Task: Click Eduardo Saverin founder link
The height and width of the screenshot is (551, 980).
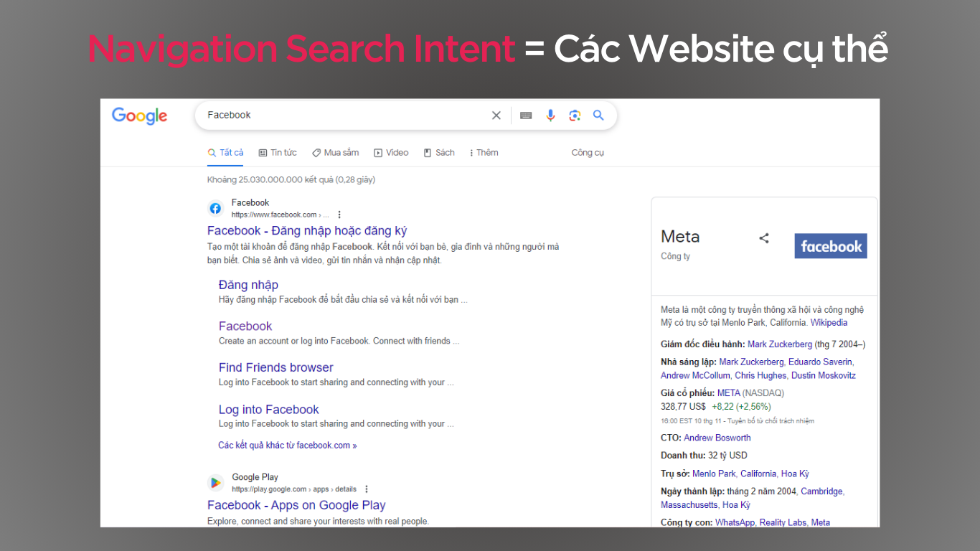Action: click(820, 362)
